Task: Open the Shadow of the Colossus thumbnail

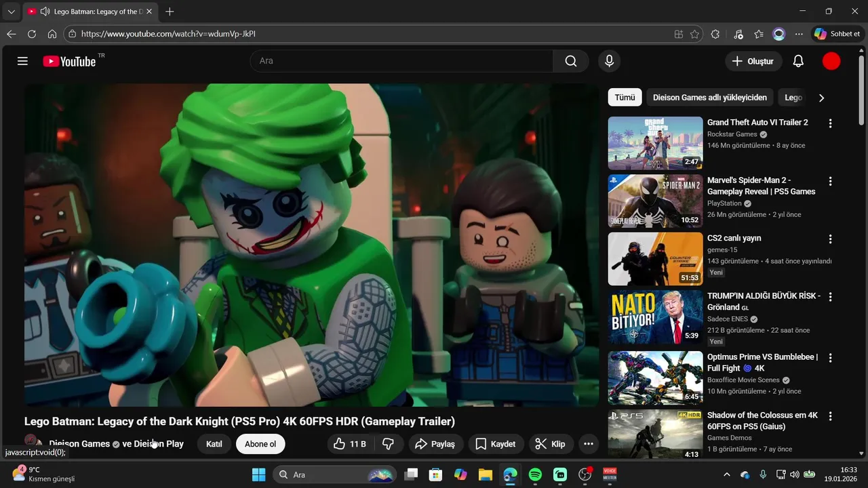Action: [x=655, y=434]
